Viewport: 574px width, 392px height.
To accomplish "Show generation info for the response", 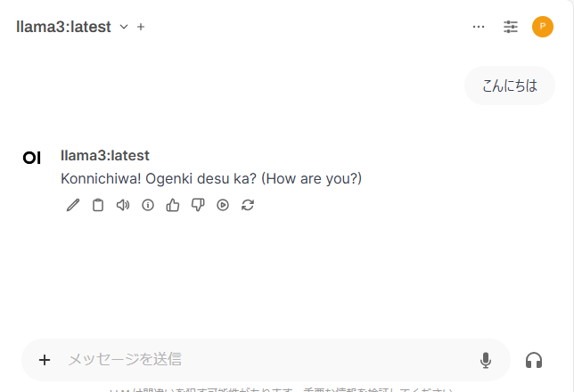I will pyautogui.click(x=148, y=205).
